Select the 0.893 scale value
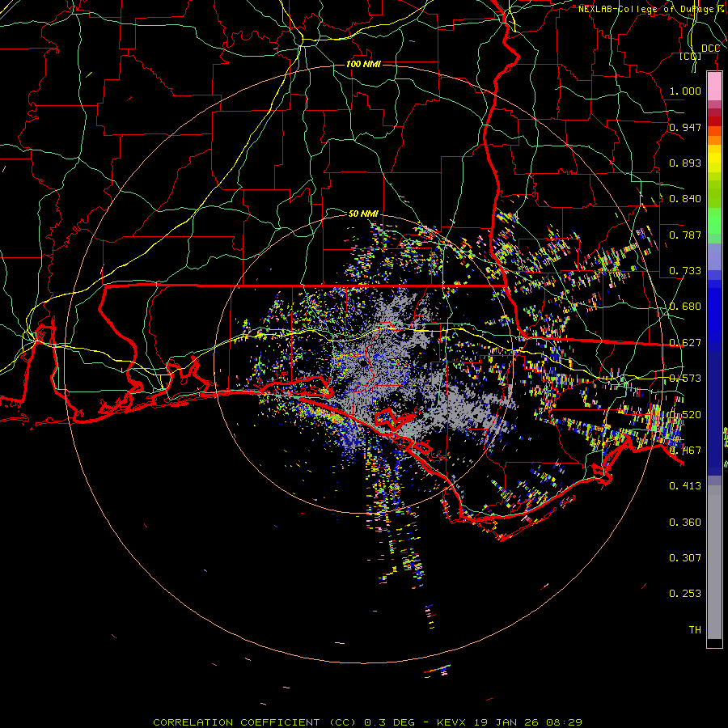 [685, 163]
